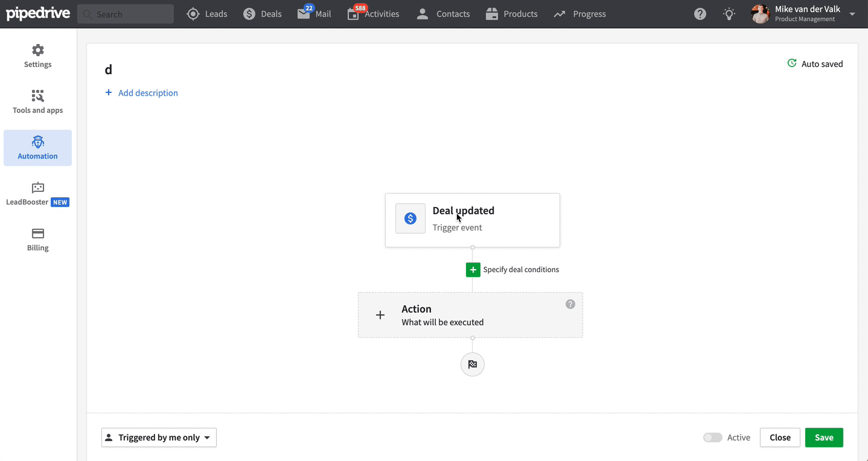Open Settings gear in sidebar

click(37, 56)
